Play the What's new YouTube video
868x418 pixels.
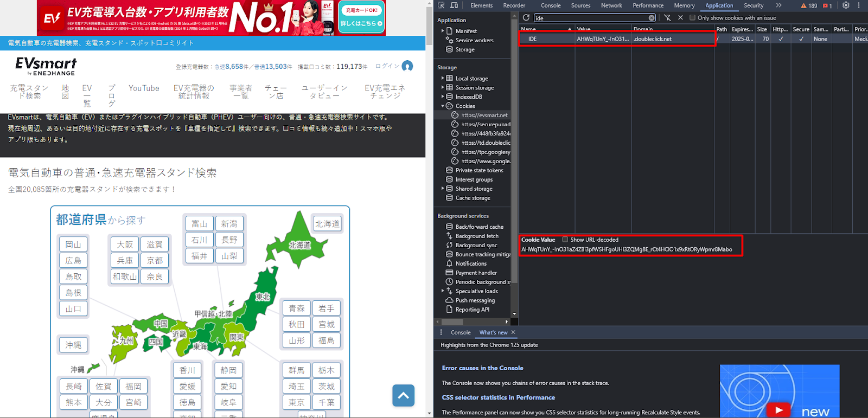pyautogui.click(x=779, y=410)
